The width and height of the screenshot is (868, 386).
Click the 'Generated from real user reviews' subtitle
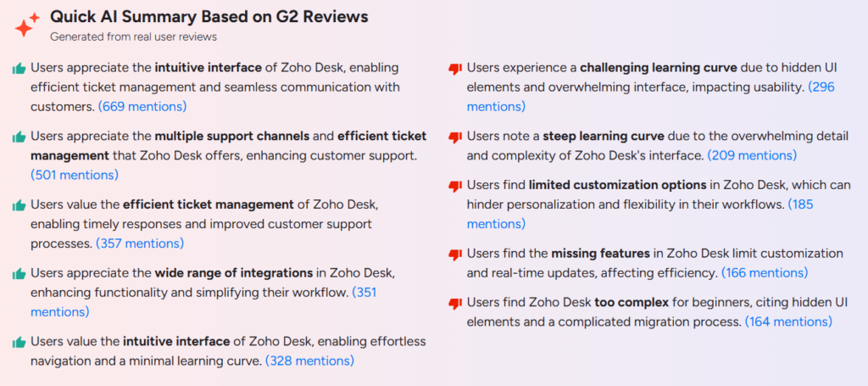pyautogui.click(x=133, y=37)
